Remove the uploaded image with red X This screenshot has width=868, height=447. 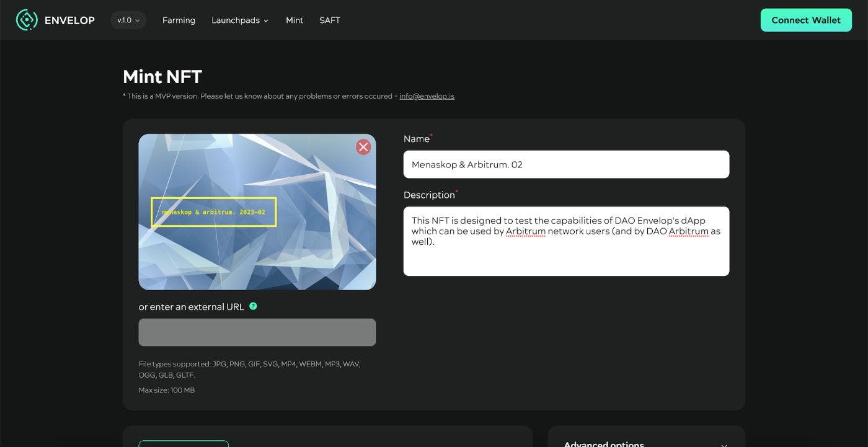[x=363, y=147]
